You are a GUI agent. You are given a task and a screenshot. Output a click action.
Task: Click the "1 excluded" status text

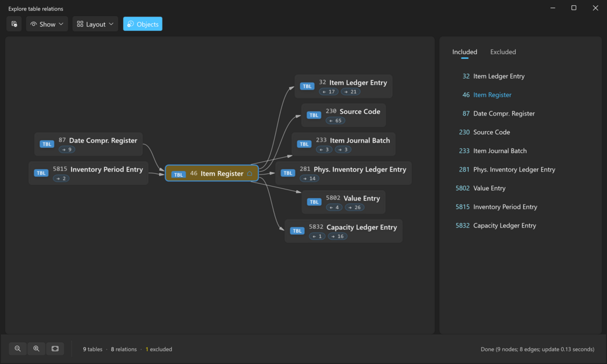(x=159, y=349)
